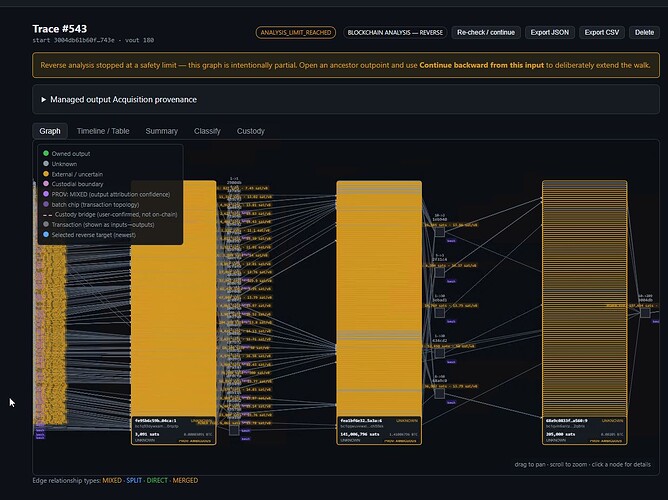The height and width of the screenshot is (500, 668).
Task: Click the BLOCKCHAIN ANALYSIS — REVERSE badge
Action: pyautogui.click(x=395, y=32)
